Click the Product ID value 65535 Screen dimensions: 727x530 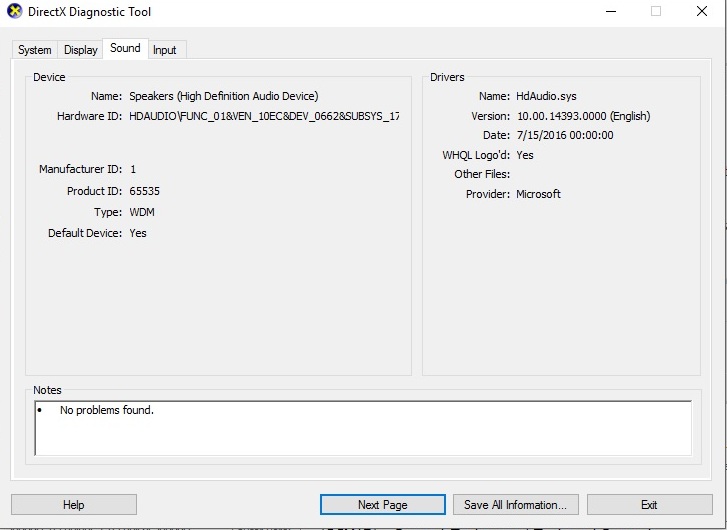tap(145, 191)
